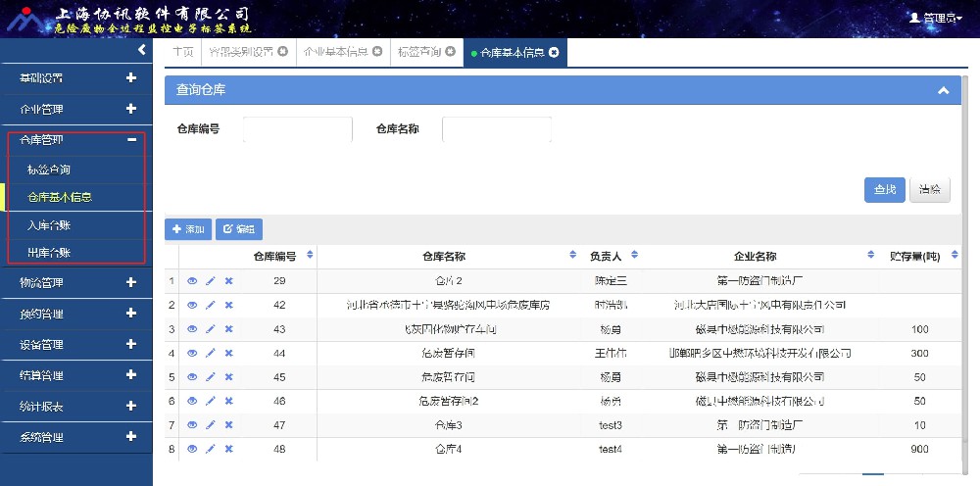This screenshot has height=486, width=980.
Task: Delete warehouse 43 with X icon
Action: click(x=228, y=329)
